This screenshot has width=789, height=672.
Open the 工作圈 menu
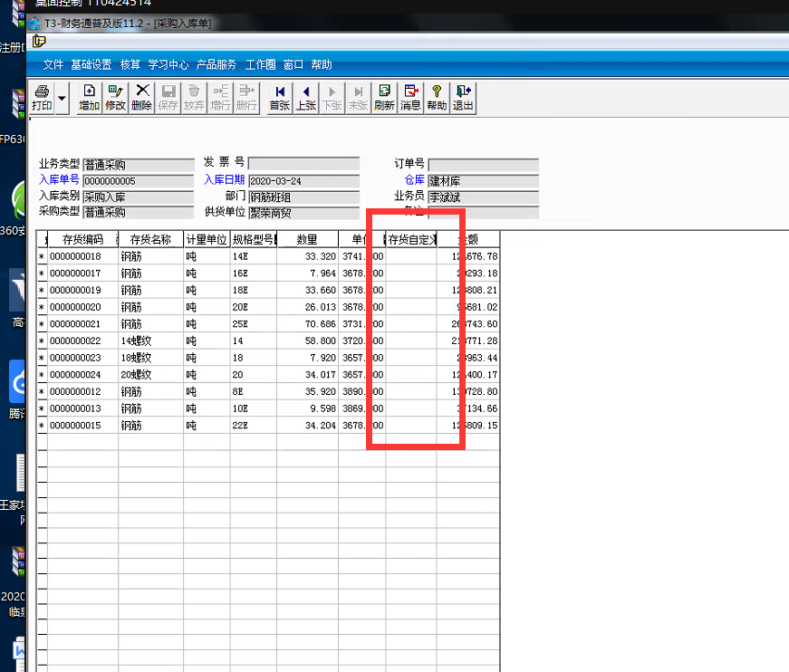[261, 65]
